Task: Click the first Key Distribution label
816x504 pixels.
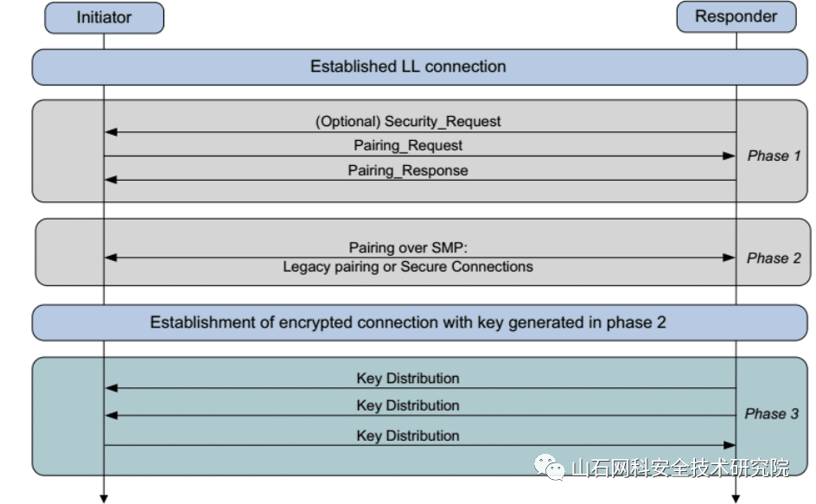Action: [407, 378]
